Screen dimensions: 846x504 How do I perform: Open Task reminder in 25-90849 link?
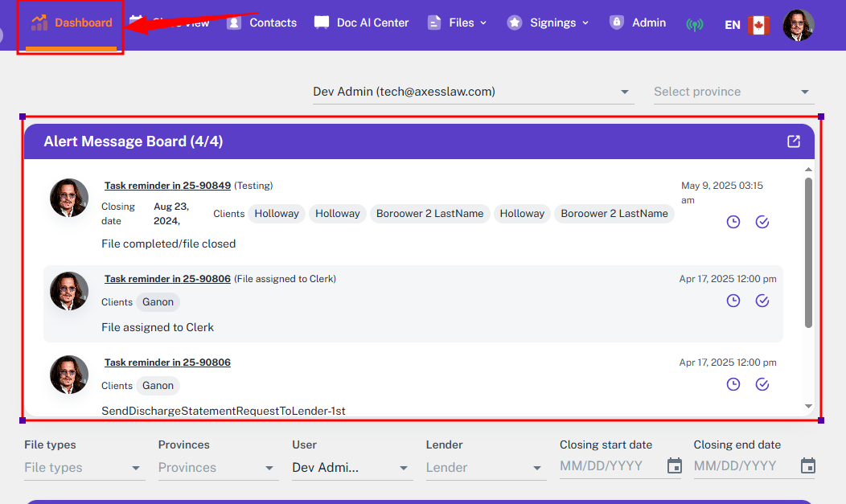point(167,186)
